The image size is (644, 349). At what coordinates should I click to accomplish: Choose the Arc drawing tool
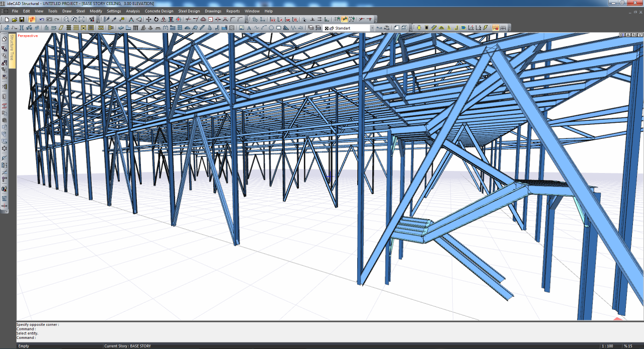264,28
